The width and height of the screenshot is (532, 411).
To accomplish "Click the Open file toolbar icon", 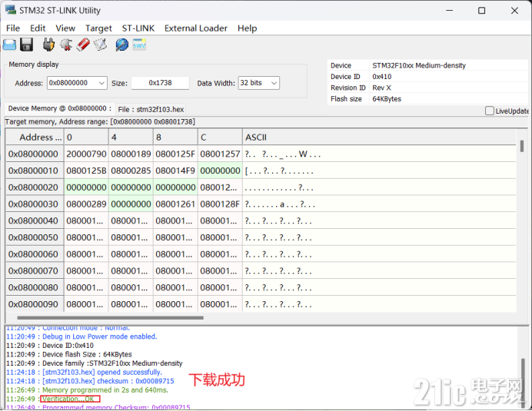I will (9, 45).
